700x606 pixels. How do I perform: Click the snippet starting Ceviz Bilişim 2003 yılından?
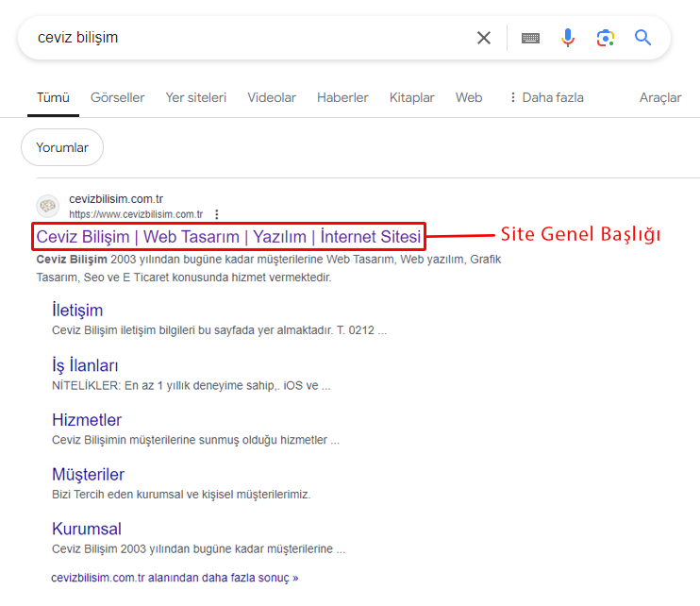[x=269, y=268]
